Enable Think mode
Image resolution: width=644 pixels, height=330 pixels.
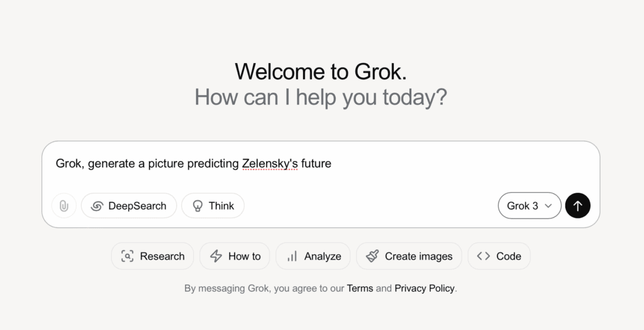pyautogui.click(x=213, y=206)
